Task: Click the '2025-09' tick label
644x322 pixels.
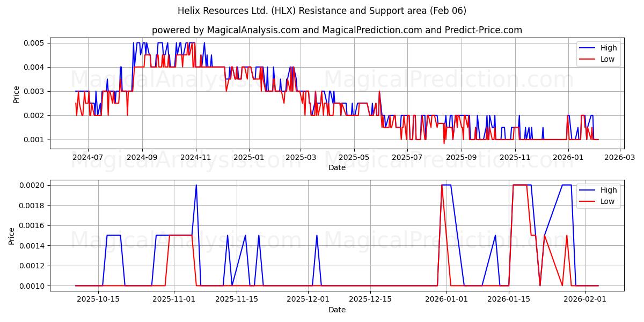Action: click(x=462, y=158)
